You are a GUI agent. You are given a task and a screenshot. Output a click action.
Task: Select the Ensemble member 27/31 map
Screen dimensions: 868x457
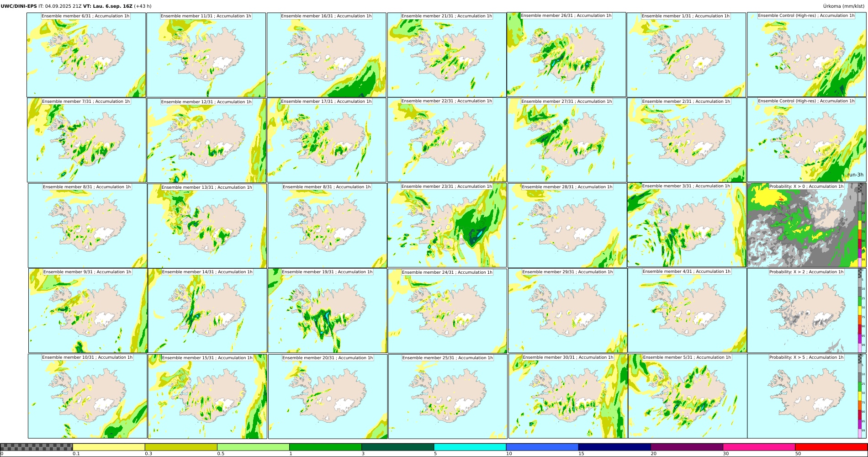pyautogui.click(x=566, y=140)
